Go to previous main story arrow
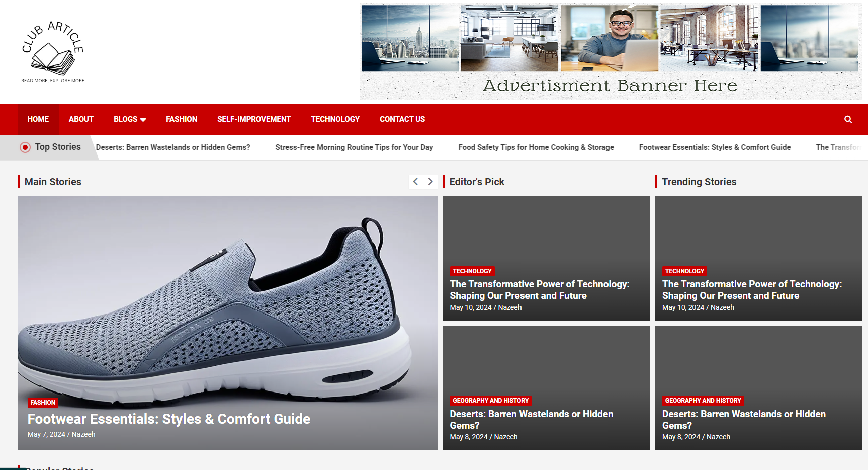This screenshot has width=868, height=470. click(x=415, y=182)
